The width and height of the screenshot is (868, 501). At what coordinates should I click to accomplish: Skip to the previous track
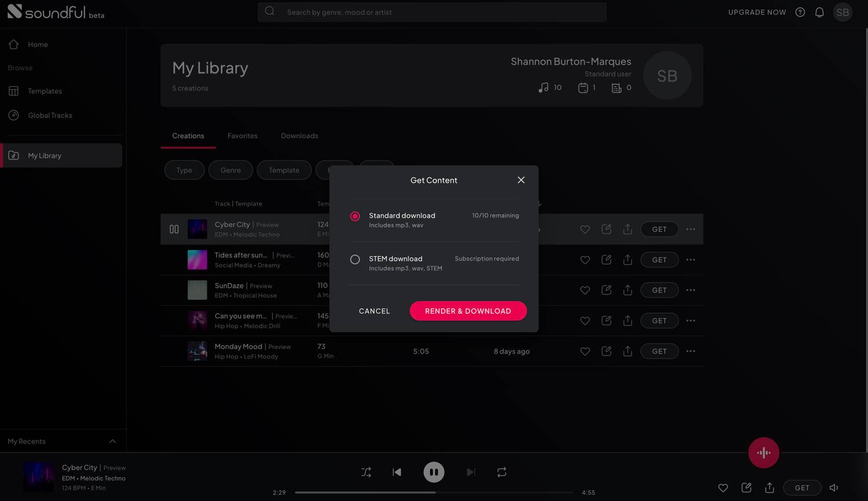397,472
